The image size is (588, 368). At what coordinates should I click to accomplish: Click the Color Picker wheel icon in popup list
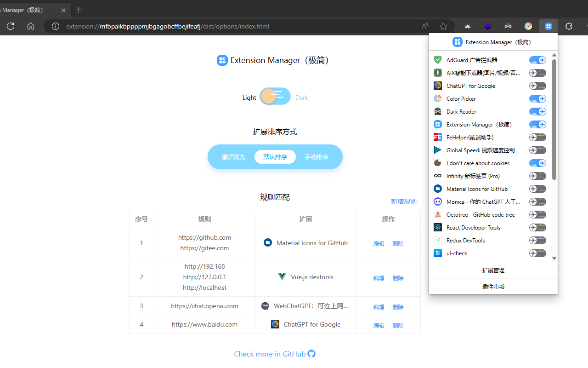tap(438, 98)
